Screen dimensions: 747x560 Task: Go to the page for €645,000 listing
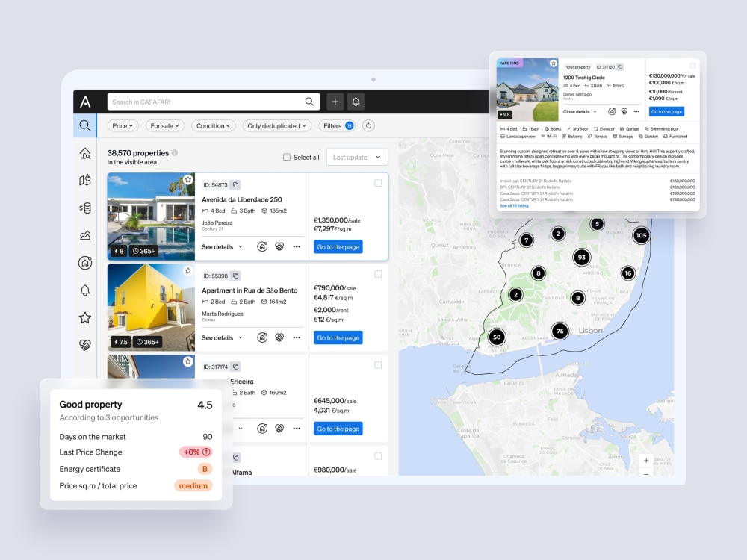pyautogui.click(x=338, y=429)
